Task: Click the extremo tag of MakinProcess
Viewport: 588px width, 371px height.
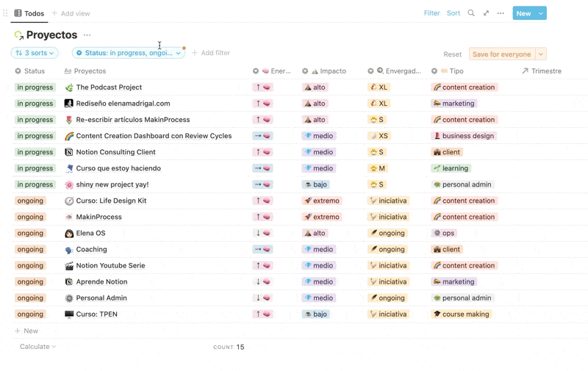Action: [322, 217]
